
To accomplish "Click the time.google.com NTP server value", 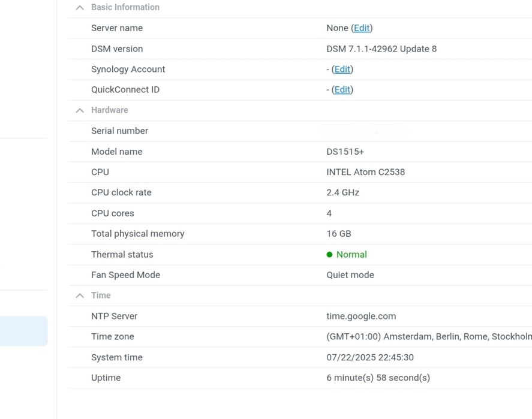I will [361, 316].
